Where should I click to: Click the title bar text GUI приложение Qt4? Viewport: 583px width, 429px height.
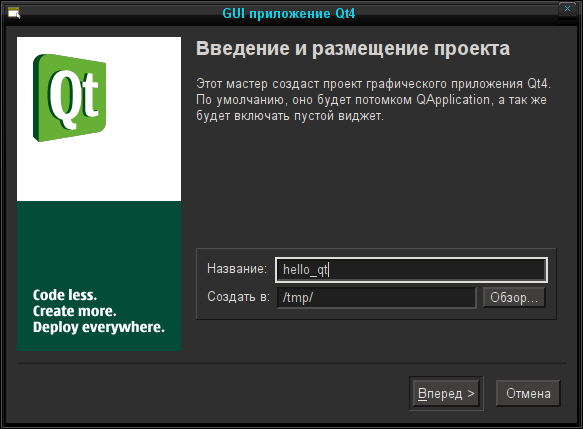tap(289, 14)
